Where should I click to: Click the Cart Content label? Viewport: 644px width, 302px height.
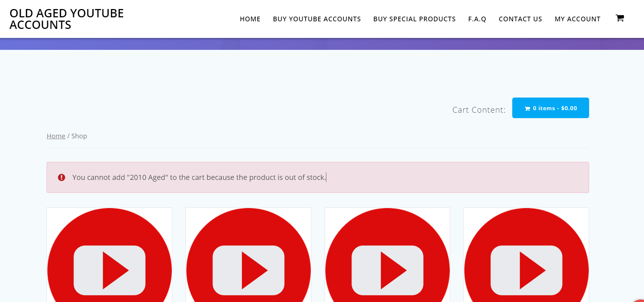[x=479, y=110]
